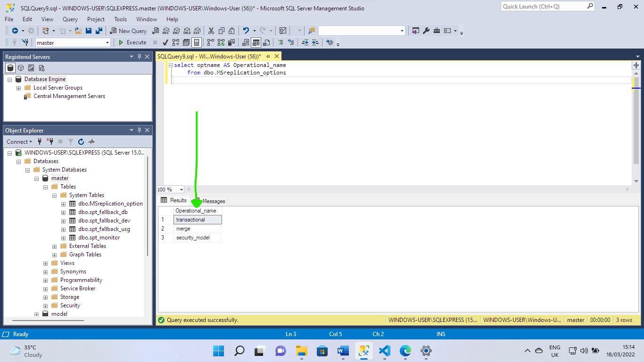The width and height of the screenshot is (644, 362).
Task: Expand the Programmability folder
Action: pos(45,280)
